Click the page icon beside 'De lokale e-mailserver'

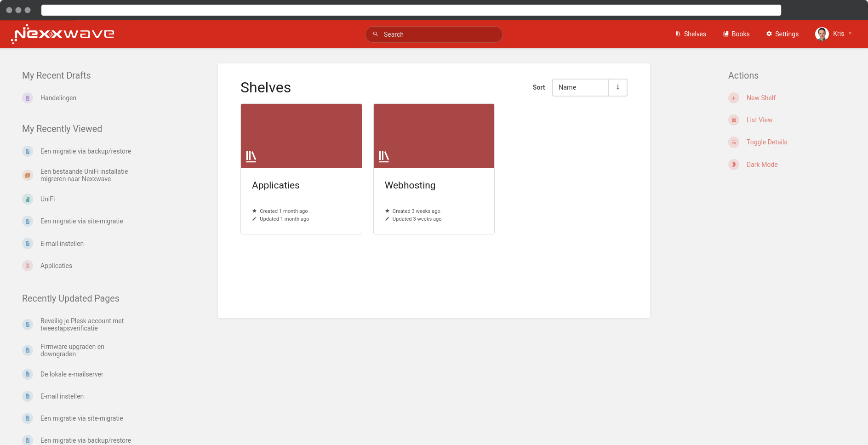point(28,374)
